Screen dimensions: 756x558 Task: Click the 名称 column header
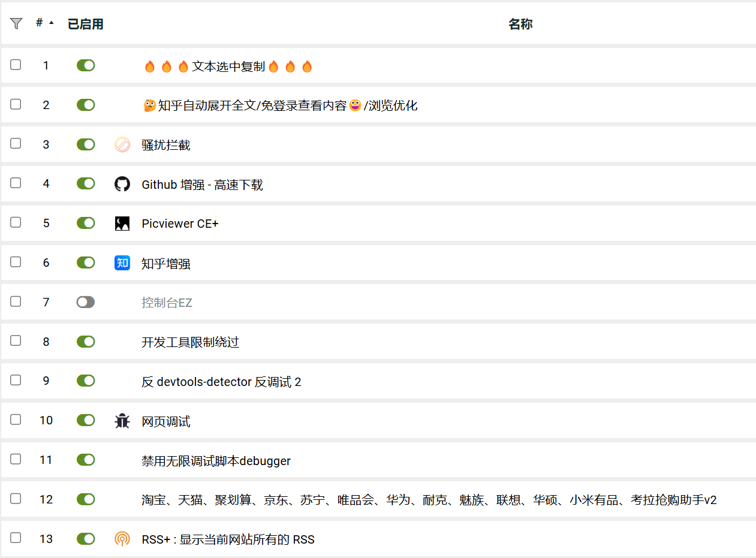pyautogui.click(x=520, y=24)
